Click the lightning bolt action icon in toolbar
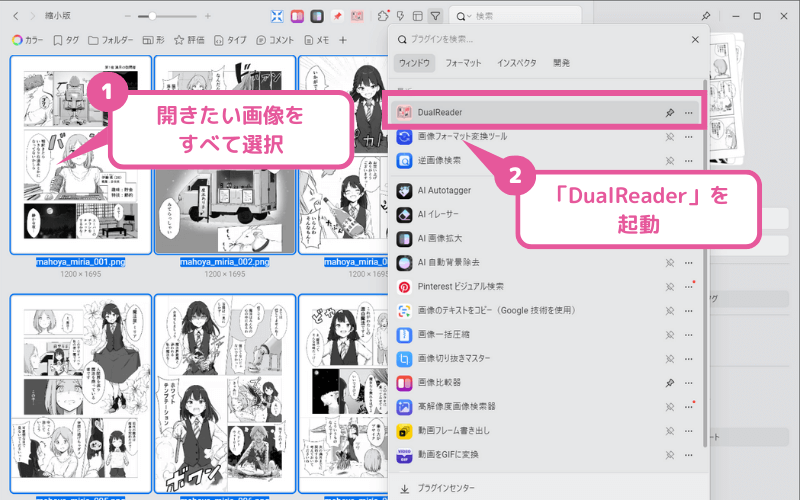Viewport: 800px width, 500px height. pyautogui.click(x=401, y=16)
